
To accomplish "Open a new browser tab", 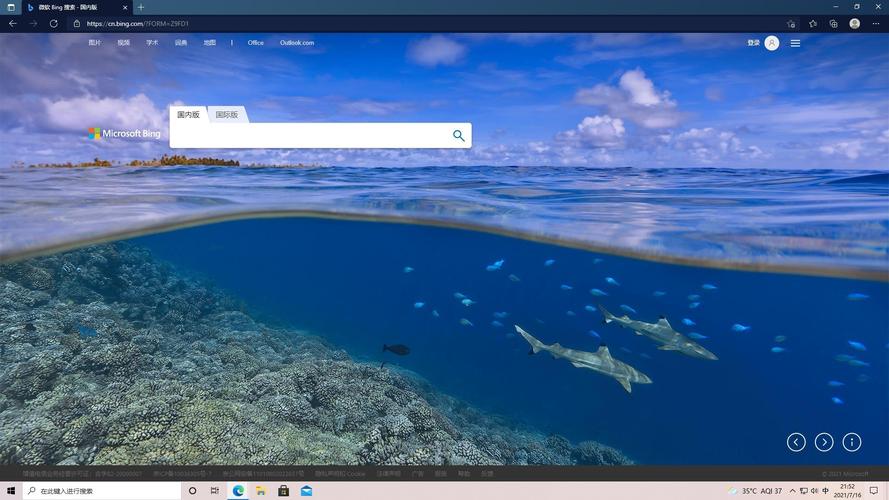I will click(141, 7).
